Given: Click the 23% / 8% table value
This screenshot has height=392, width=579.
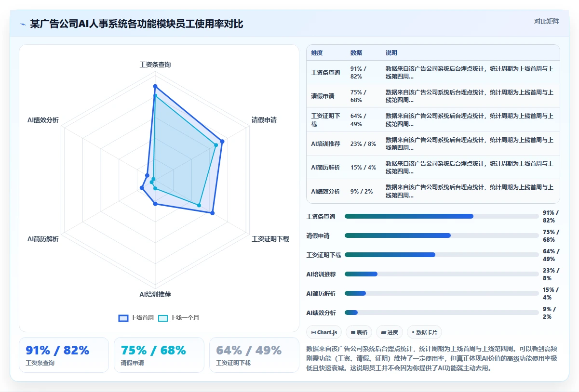Looking at the screenshot, I should (364, 144).
